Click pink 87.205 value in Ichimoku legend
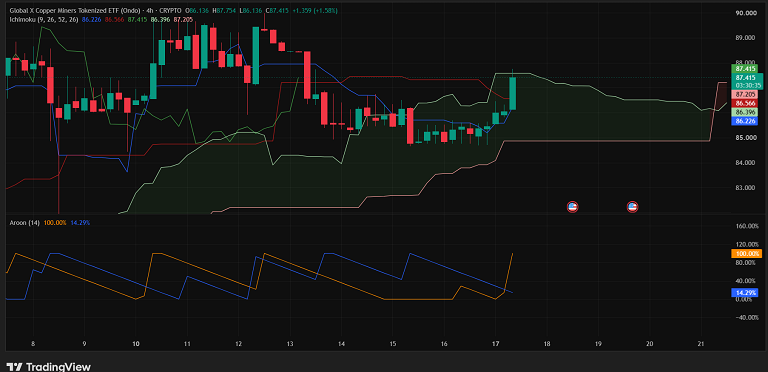768x372 pixels. (x=183, y=20)
